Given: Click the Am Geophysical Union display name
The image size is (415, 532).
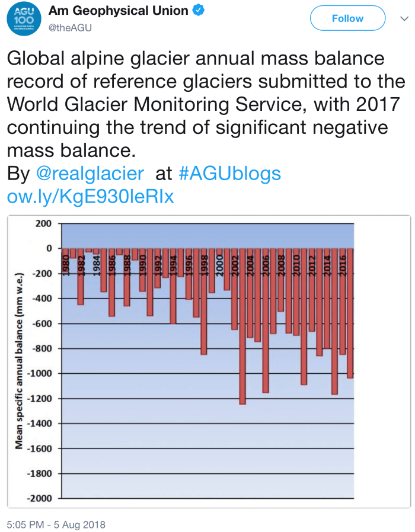Looking at the screenshot, I should 118,11.
